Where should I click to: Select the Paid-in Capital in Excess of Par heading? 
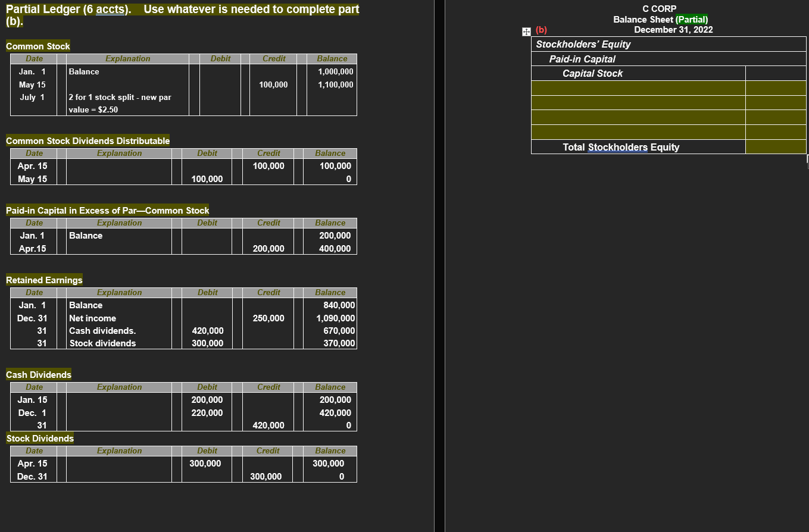[107, 210]
